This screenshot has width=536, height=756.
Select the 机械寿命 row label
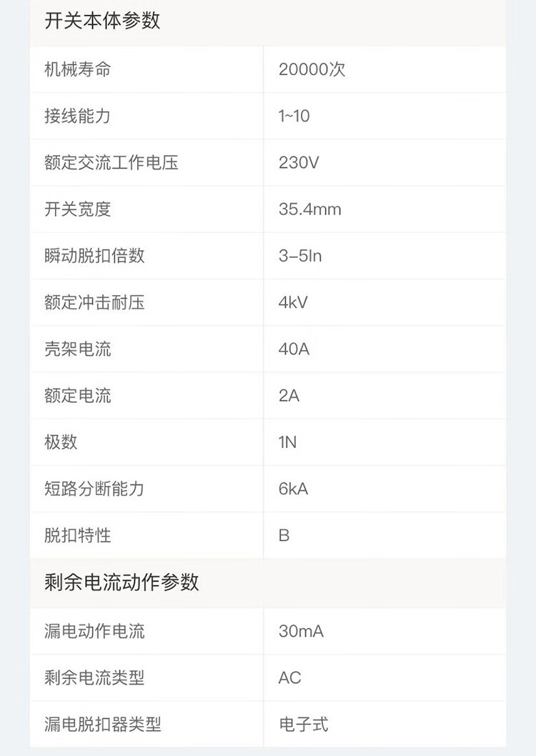(78, 69)
